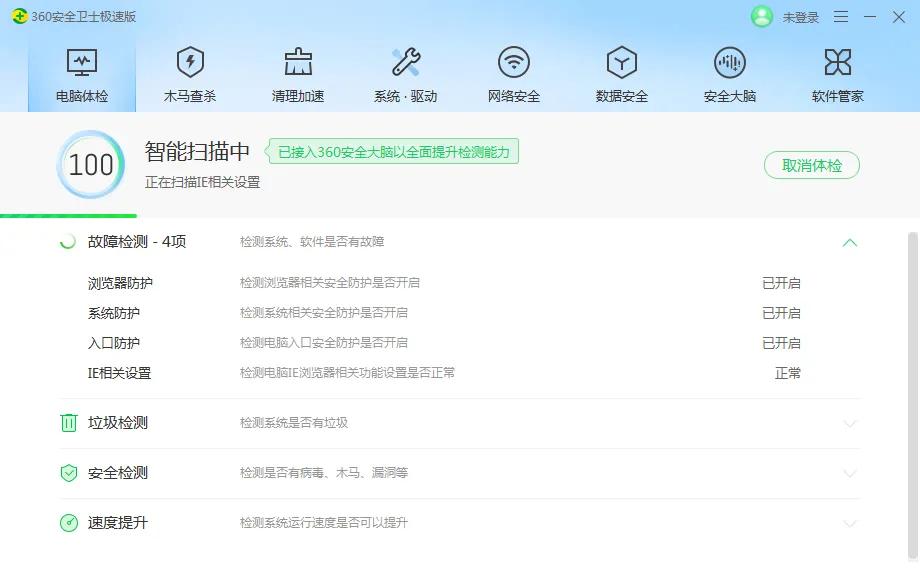Collapse the 故障检测 section chevron
The width and height of the screenshot is (920, 580).
pos(851,242)
